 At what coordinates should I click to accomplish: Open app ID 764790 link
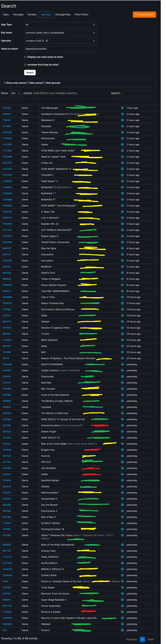(7, 108)
